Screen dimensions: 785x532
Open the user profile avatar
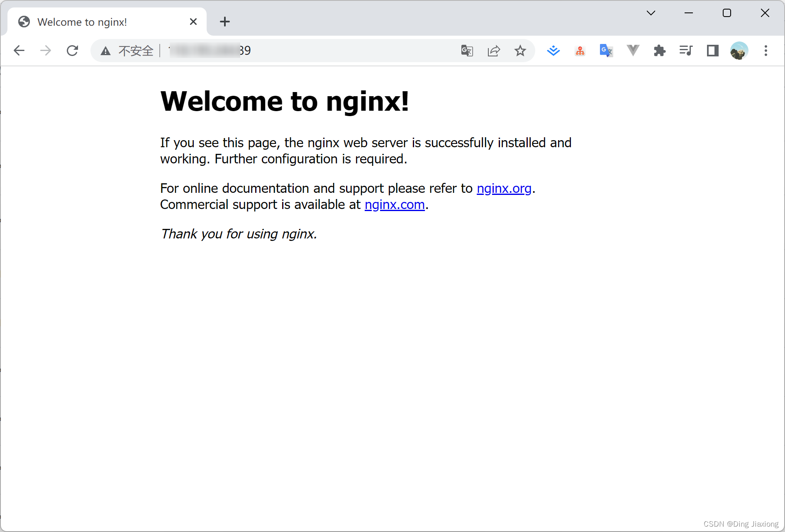(x=739, y=51)
